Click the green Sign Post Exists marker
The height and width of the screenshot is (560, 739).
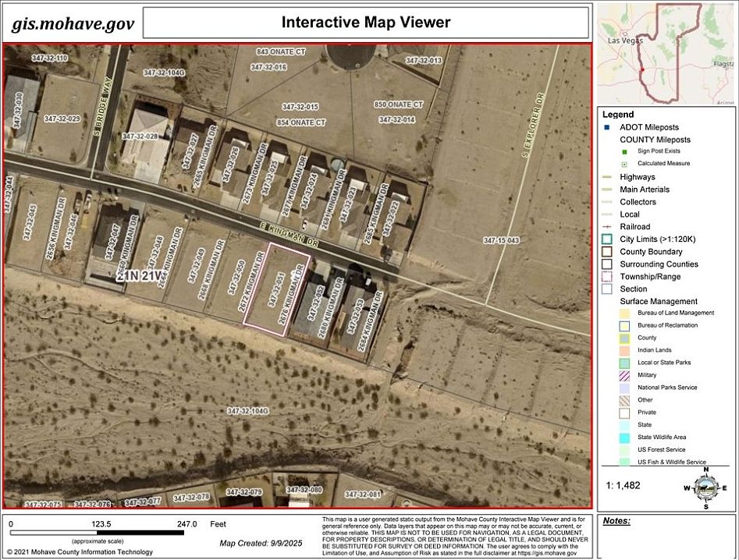pos(624,151)
